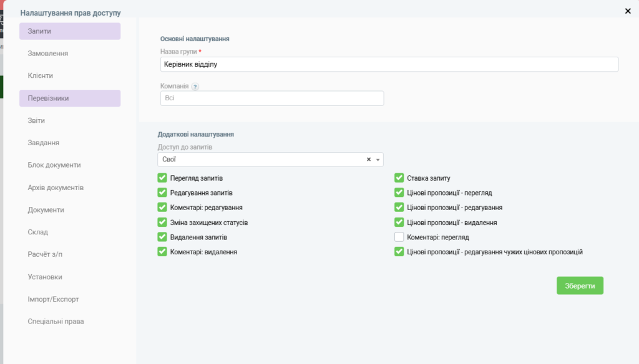Click the Назва групи input field
639x364 pixels.
point(389,64)
